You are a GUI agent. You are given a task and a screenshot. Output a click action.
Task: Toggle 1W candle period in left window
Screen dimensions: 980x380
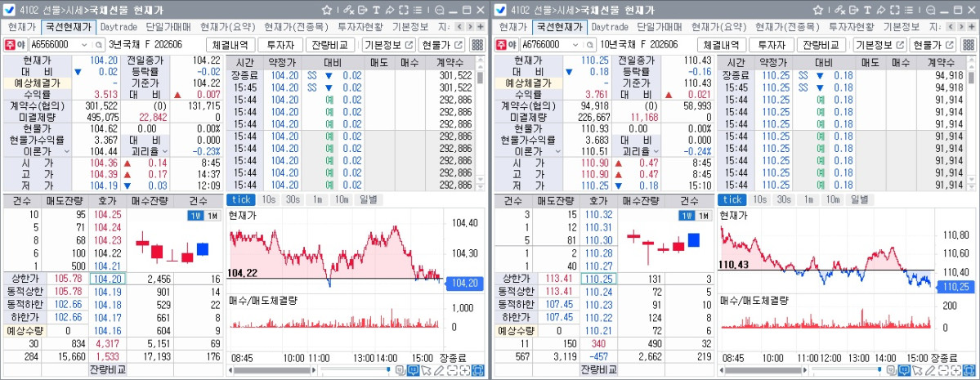click(195, 216)
